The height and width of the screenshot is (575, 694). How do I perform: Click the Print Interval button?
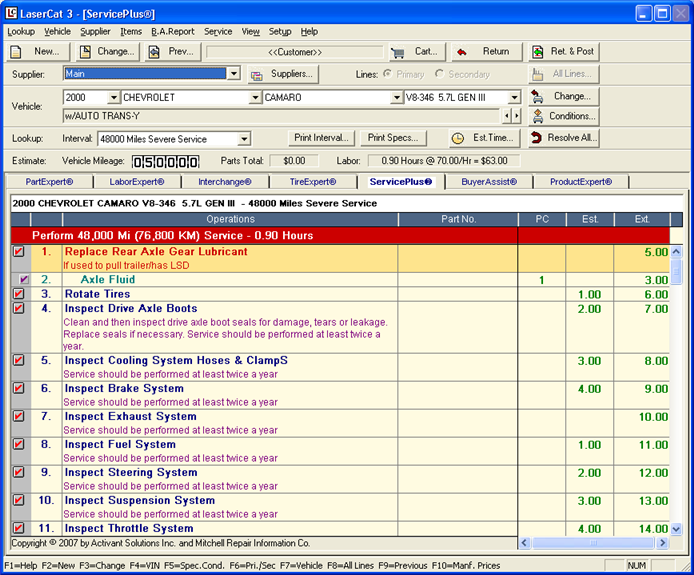(321, 138)
